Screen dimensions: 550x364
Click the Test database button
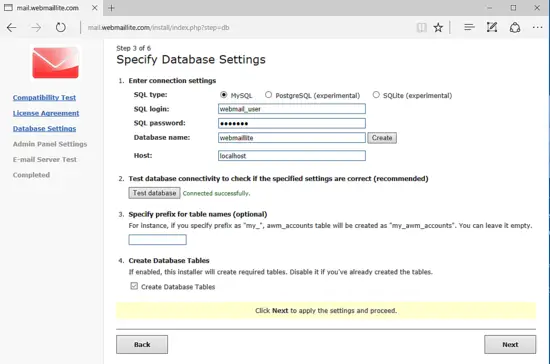point(154,193)
